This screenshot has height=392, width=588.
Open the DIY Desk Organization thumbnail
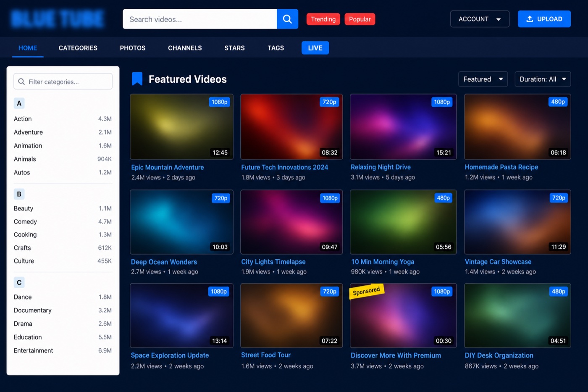point(517,316)
